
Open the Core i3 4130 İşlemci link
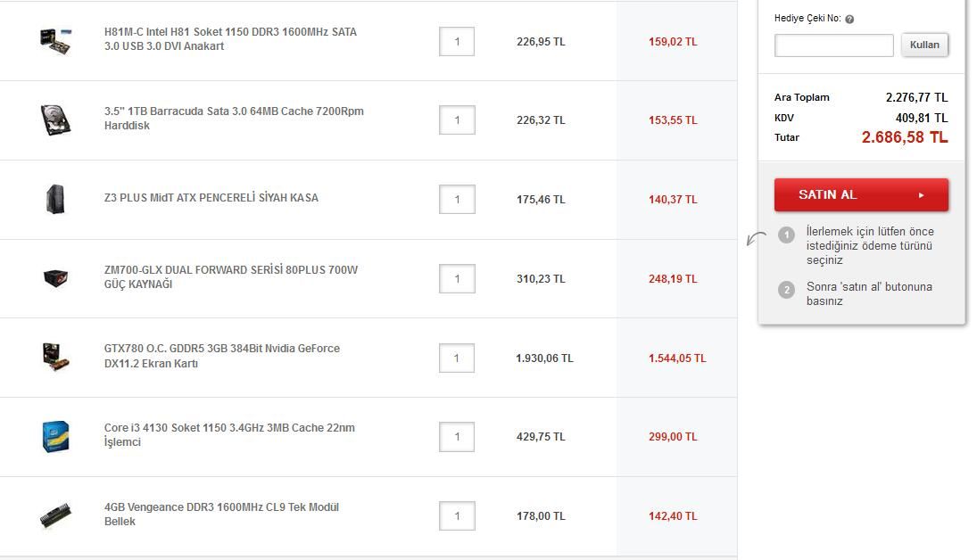(229, 435)
